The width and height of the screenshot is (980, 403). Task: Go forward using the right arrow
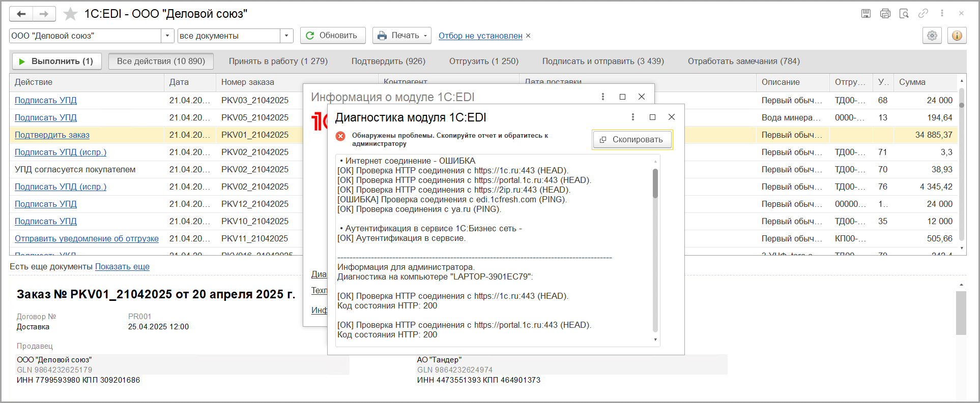coord(44,14)
